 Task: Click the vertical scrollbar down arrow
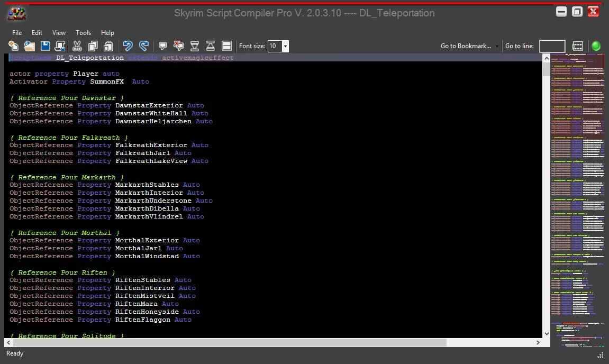pyautogui.click(x=547, y=334)
